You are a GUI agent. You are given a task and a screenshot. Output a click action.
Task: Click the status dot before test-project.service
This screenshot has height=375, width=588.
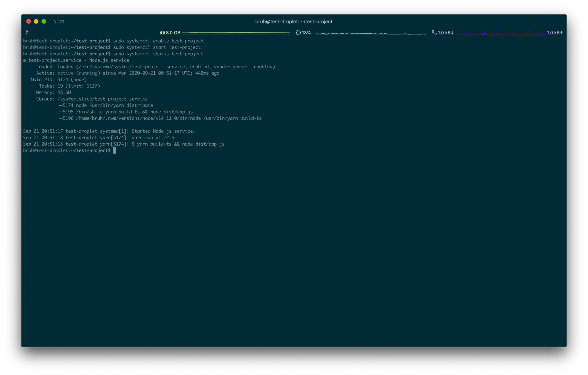pyautogui.click(x=25, y=61)
